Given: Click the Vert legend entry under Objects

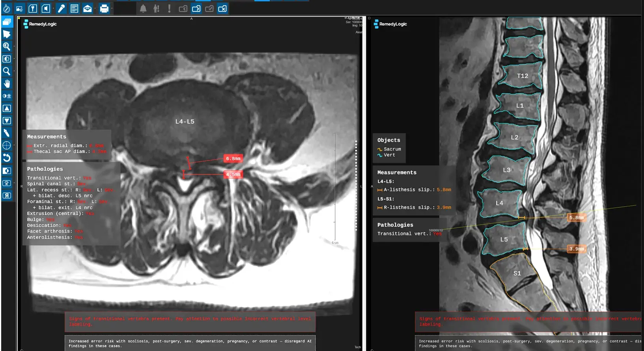Looking at the screenshot, I should point(386,155).
